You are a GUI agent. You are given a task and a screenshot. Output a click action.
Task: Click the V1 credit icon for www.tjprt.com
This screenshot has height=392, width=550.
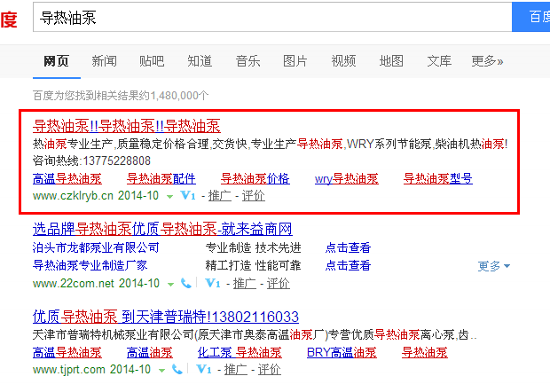(x=204, y=369)
